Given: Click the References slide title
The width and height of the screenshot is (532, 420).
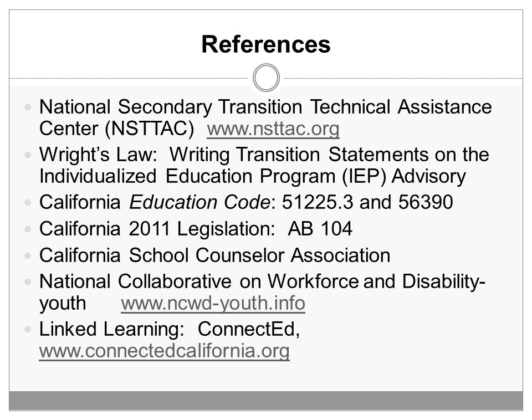Looking at the screenshot, I should point(266,44).
